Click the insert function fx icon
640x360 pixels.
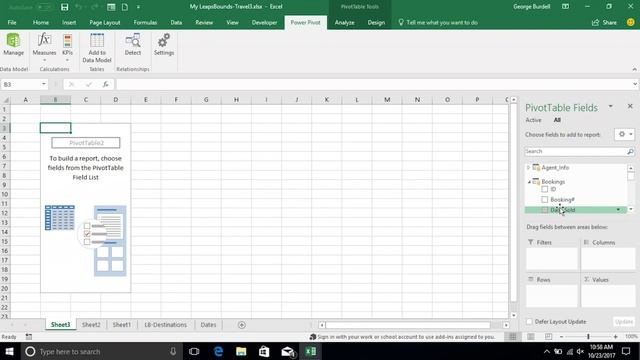[x=105, y=84]
